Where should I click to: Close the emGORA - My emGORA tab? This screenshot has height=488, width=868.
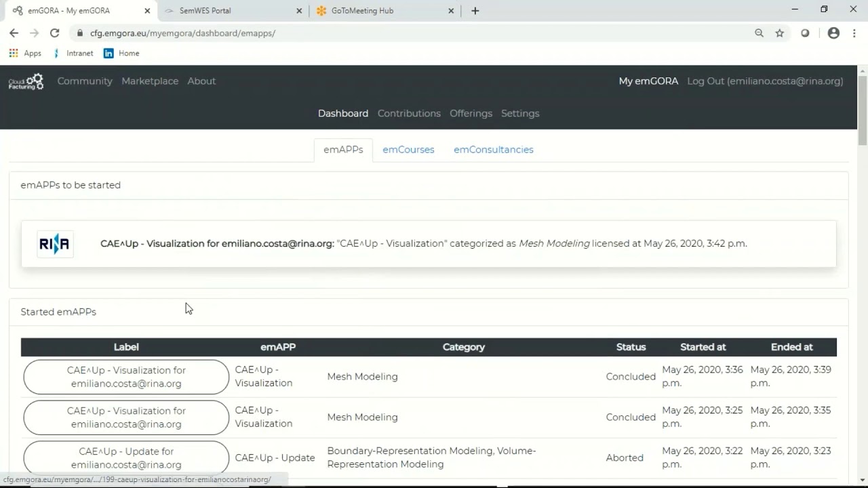[x=147, y=11]
